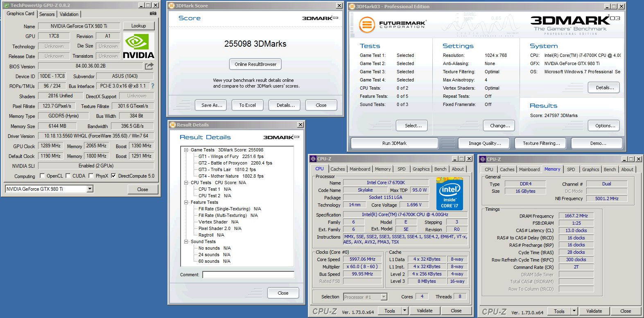Click the Intel Core i7 badge in CPU-Z
Image resolution: width=644 pixels, height=318 pixels.
click(450, 193)
